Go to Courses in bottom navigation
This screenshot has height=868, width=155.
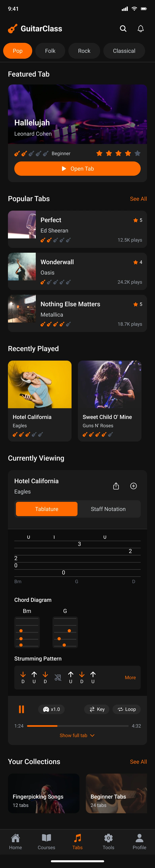46,842
